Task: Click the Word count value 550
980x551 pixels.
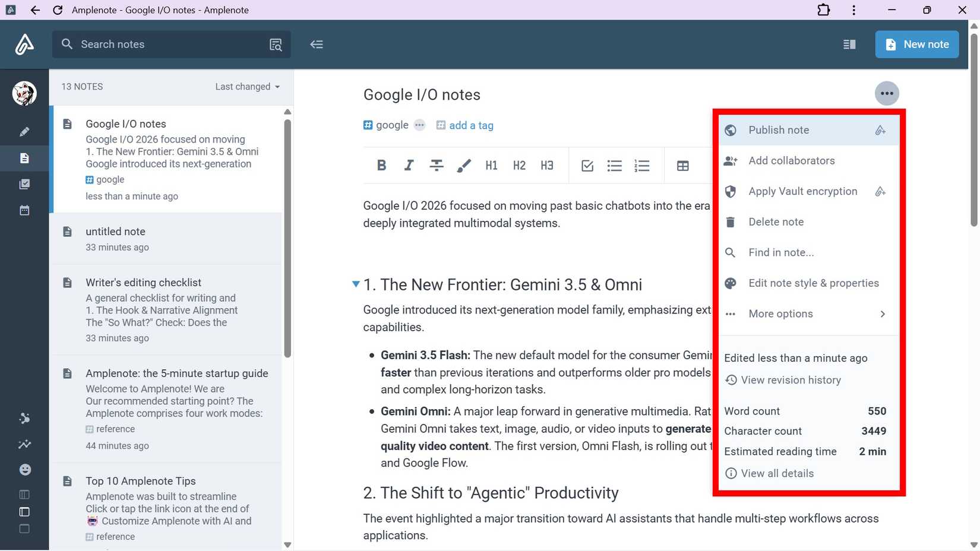Action: pyautogui.click(x=877, y=411)
